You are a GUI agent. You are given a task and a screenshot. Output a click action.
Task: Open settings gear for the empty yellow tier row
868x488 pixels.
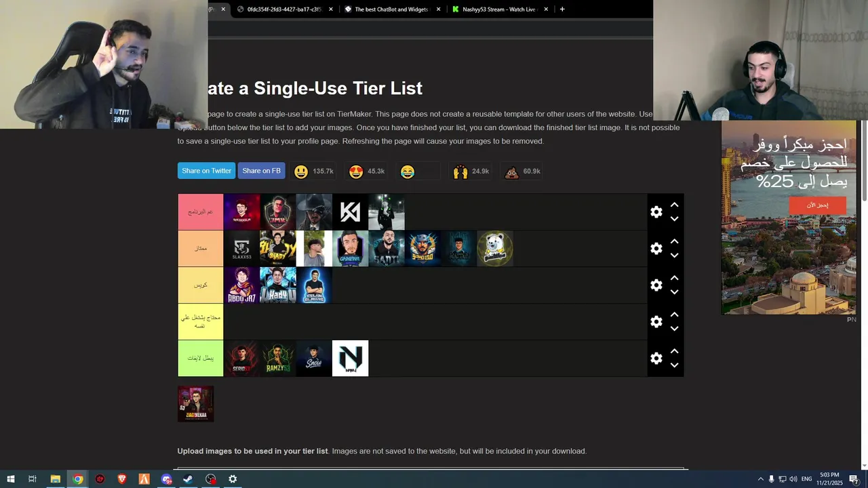(656, 322)
